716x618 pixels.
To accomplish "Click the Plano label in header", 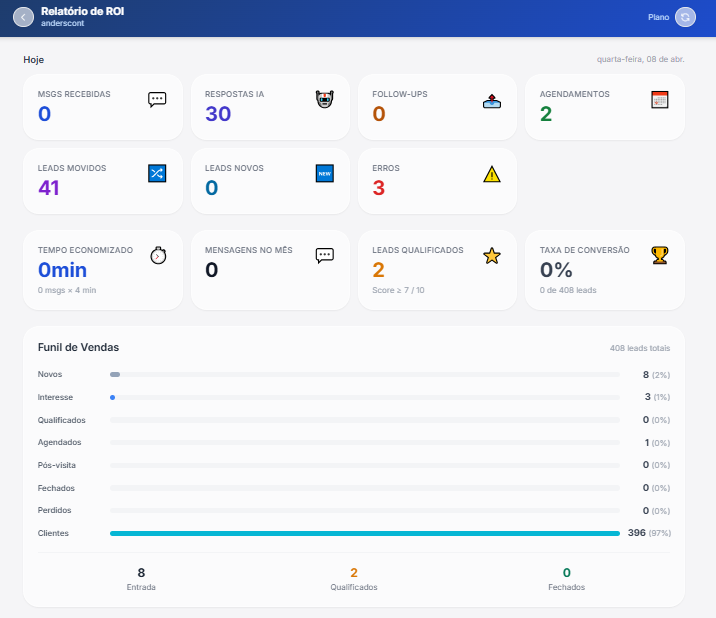I will point(658,17).
